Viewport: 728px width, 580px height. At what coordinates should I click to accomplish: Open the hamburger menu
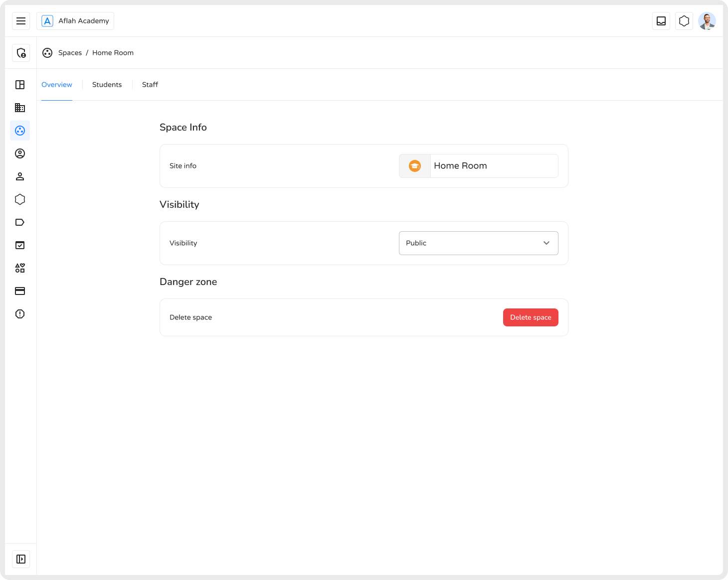point(21,21)
